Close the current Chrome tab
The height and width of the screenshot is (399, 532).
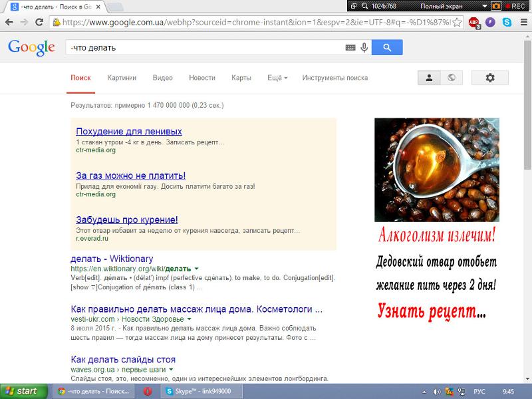coord(98,7)
